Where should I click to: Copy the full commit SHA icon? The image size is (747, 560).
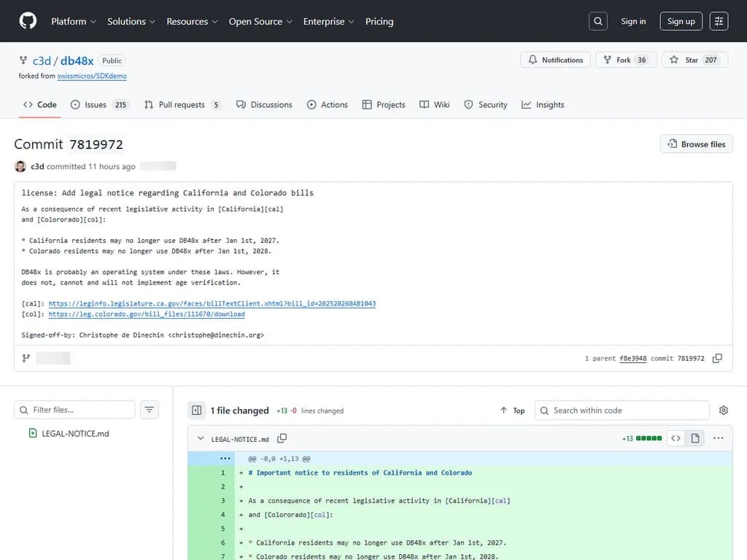click(x=717, y=358)
